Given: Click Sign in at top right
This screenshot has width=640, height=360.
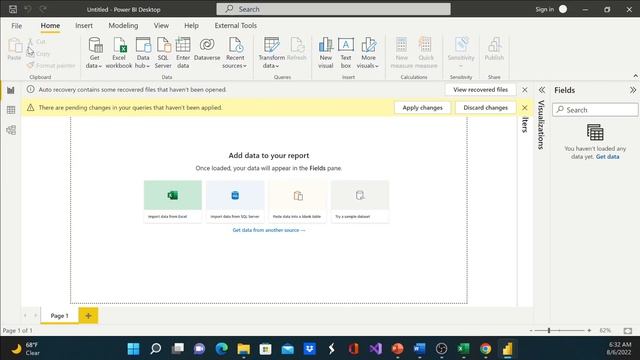Looking at the screenshot, I should [x=544, y=9].
